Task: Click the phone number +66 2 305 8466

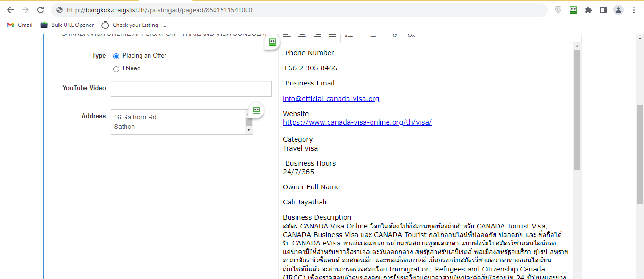Action: coord(310,68)
